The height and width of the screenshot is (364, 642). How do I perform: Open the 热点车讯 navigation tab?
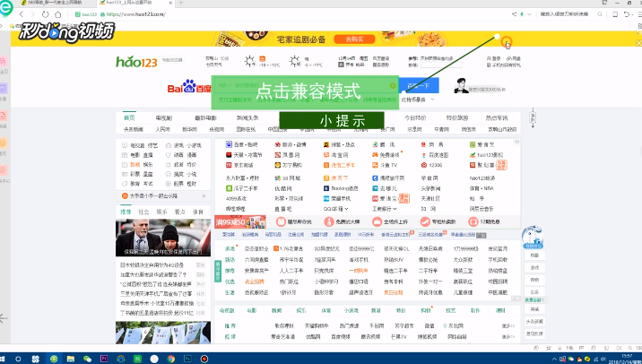tap(497, 118)
